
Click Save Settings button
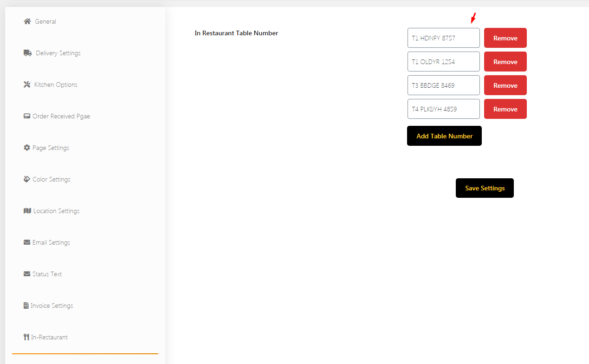[485, 188]
